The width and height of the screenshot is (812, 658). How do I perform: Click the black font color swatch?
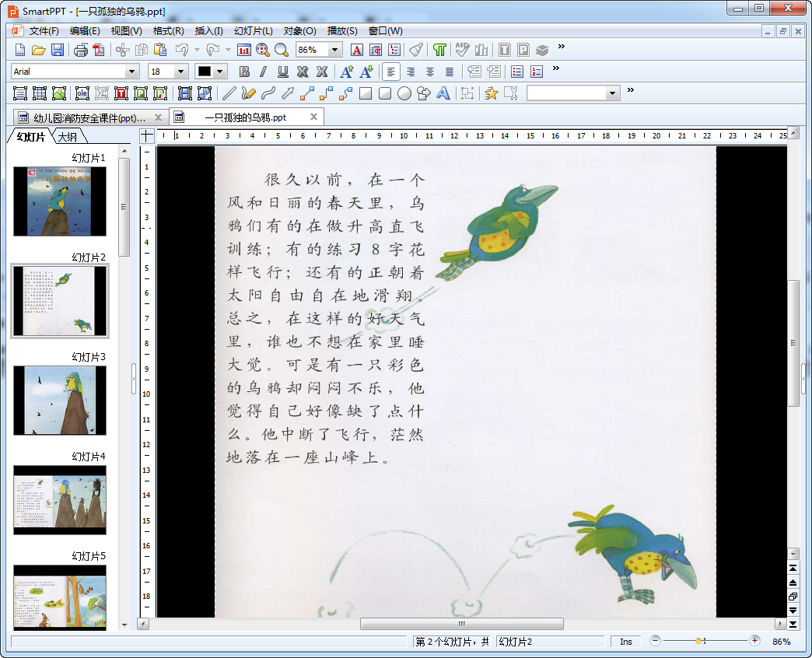tap(205, 72)
